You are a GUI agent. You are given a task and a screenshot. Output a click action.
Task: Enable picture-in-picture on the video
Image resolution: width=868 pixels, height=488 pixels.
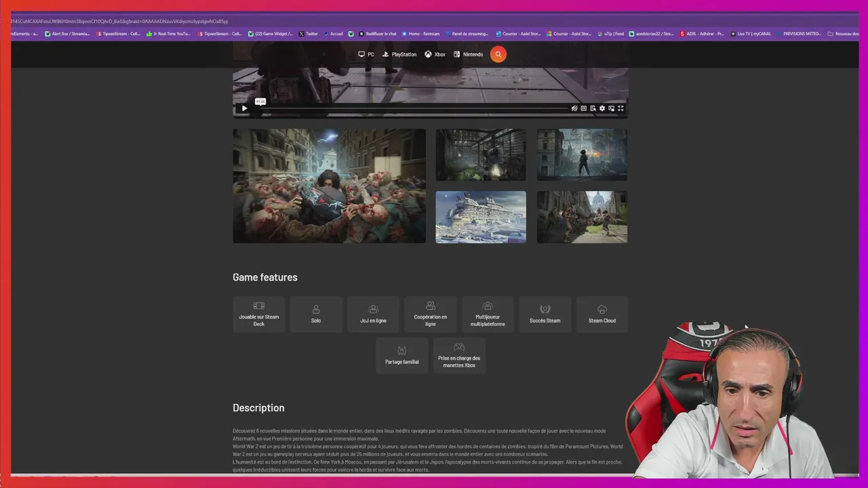click(611, 108)
